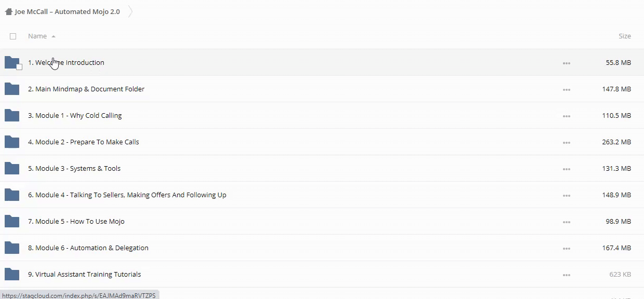Image resolution: width=644 pixels, height=299 pixels.
Task: Click the Main Mindmap folder icon
Action: (x=11, y=89)
